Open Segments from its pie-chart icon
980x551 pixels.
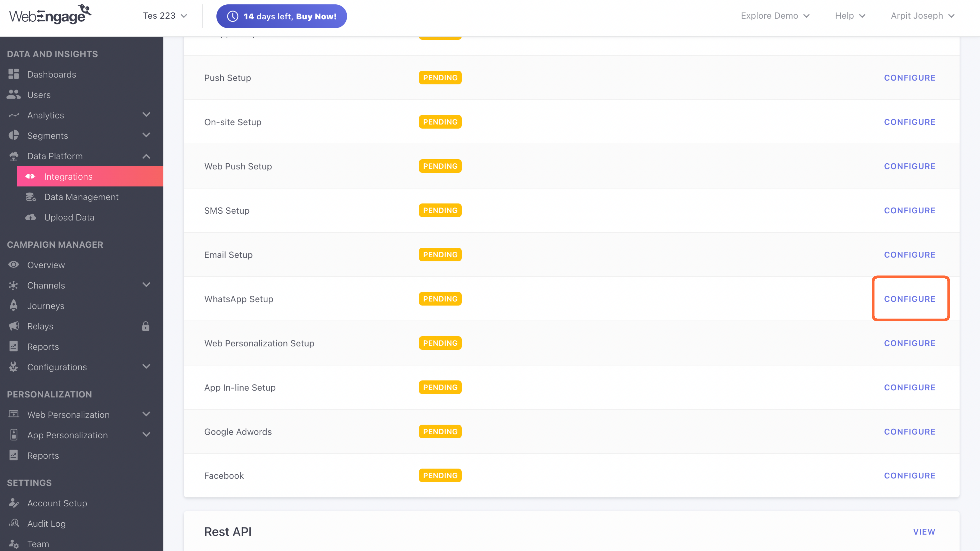[14, 135]
